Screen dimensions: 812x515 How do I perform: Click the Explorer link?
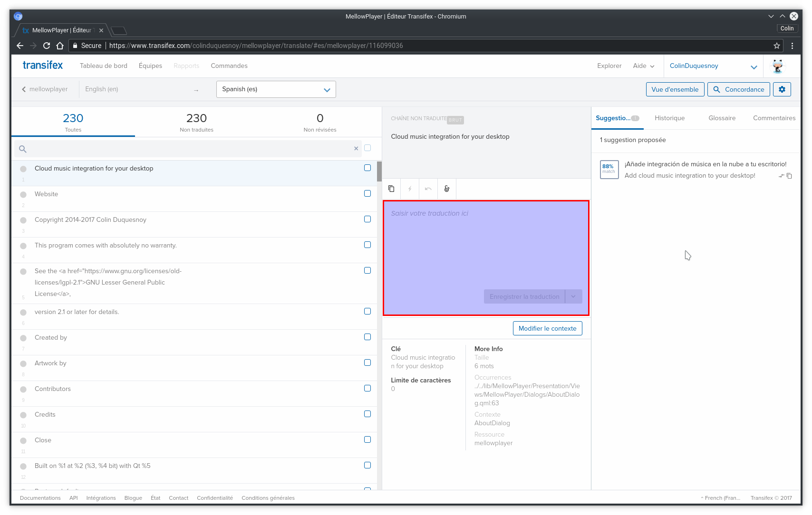coord(609,66)
